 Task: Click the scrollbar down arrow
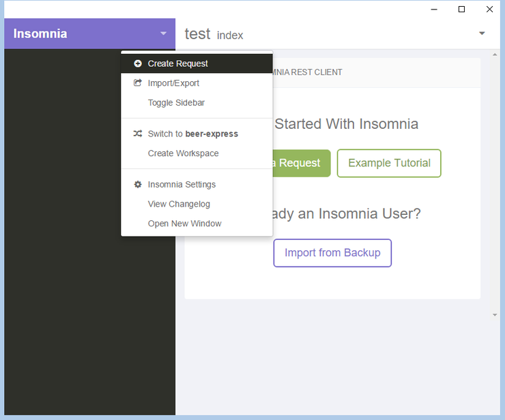495,315
